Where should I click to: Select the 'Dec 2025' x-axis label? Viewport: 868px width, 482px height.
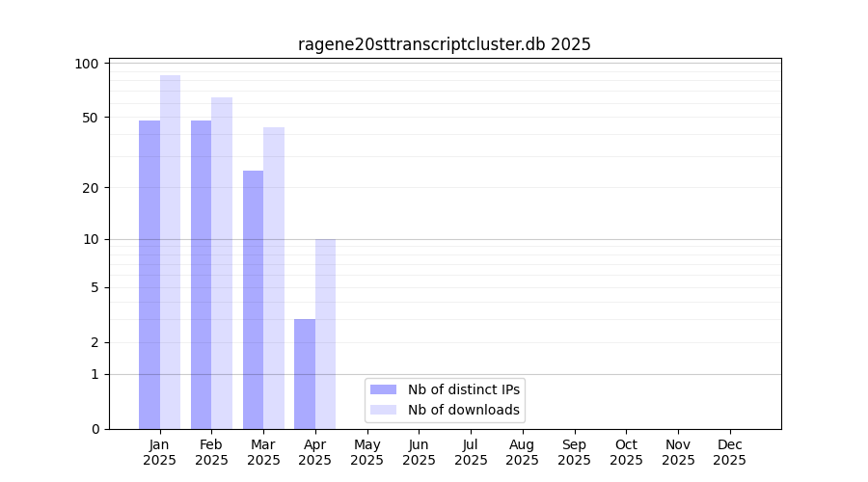[729, 452]
